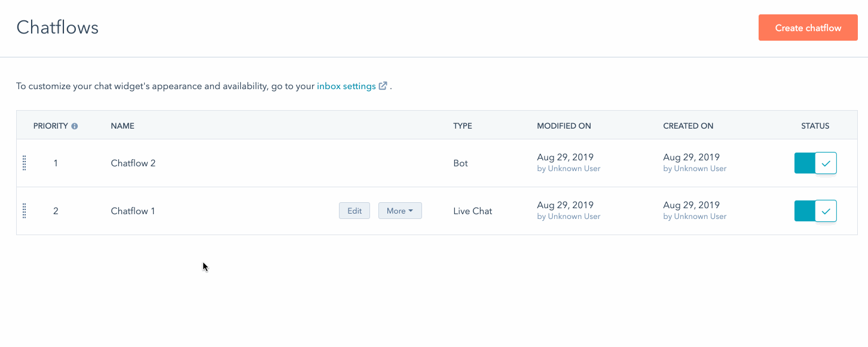Click the Chatflows page heading
The width and height of the screenshot is (868, 347).
point(57,28)
